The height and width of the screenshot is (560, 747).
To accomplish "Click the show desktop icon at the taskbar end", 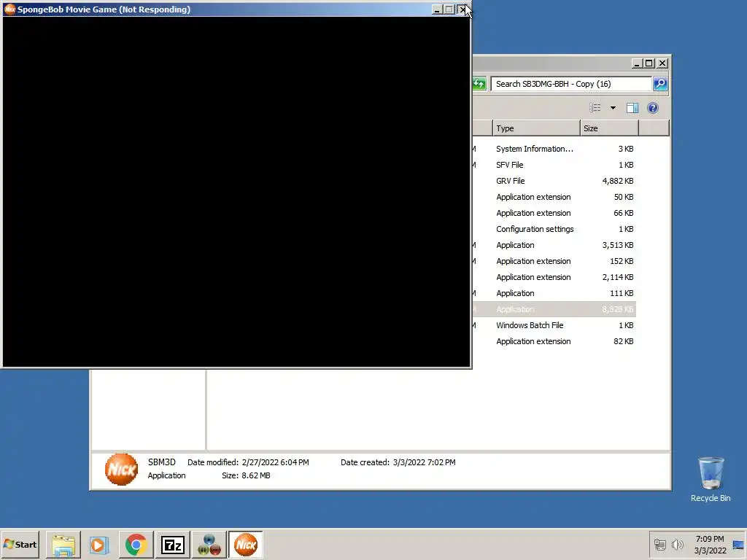I will pyautogui.click(x=738, y=544).
